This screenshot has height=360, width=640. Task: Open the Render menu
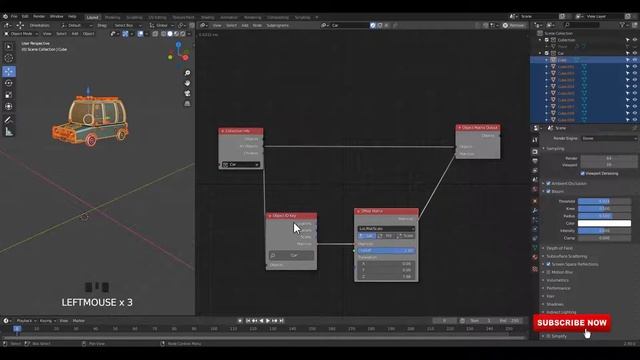39,17
